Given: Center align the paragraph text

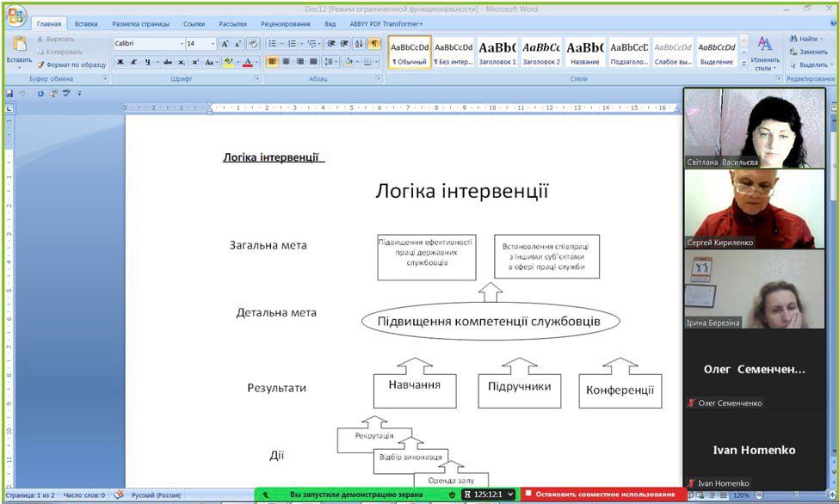Looking at the screenshot, I should coord(286,62).
